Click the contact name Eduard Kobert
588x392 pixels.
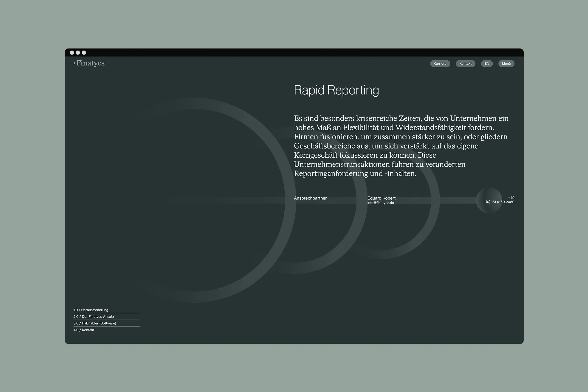tap(381, 198)
